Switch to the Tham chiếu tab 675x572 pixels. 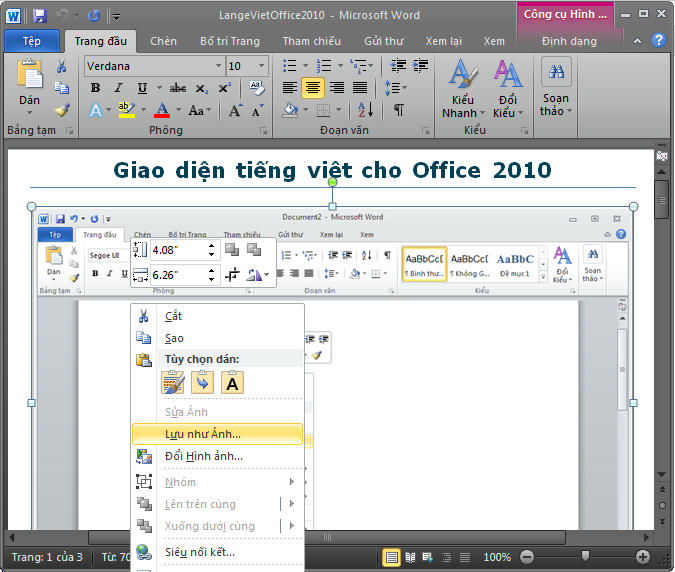(x=312, y=41)
